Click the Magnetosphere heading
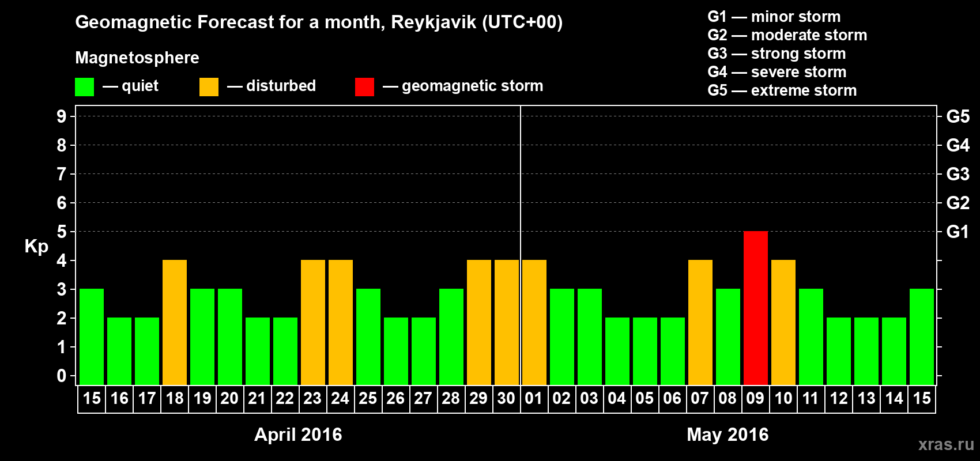Screen dimensions: 980x461 tap(137, 58)
